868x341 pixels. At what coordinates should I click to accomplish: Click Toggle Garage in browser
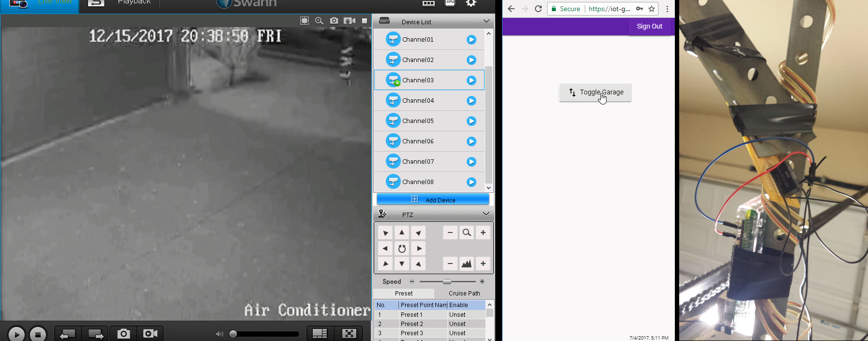click(595, 93)
